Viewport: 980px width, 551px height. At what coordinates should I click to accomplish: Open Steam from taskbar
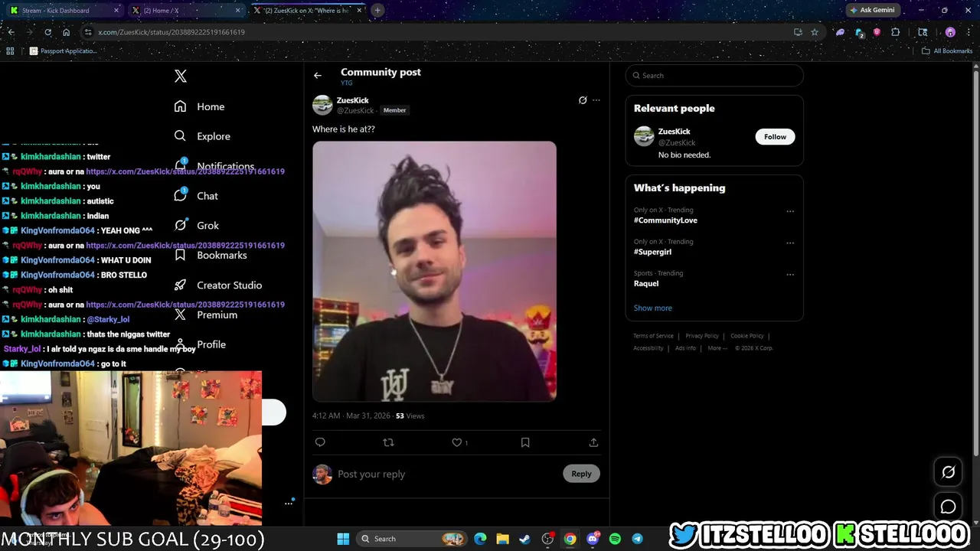point(524,539)
